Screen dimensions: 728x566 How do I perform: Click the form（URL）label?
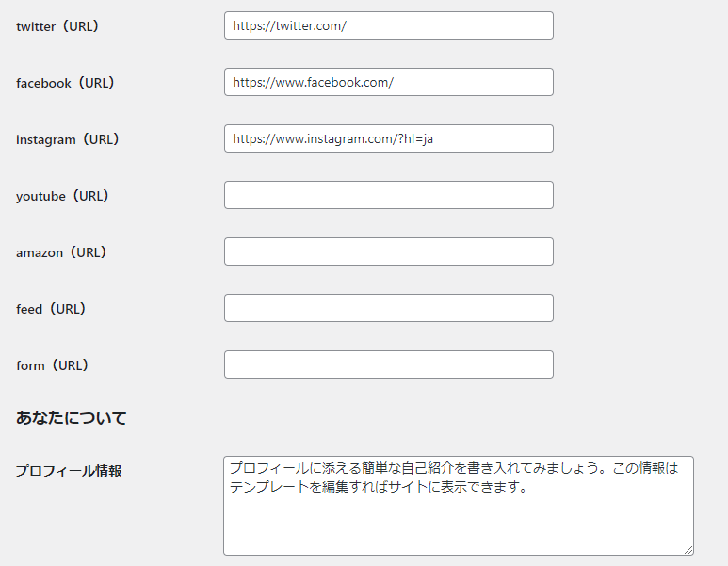pos(53,365)
